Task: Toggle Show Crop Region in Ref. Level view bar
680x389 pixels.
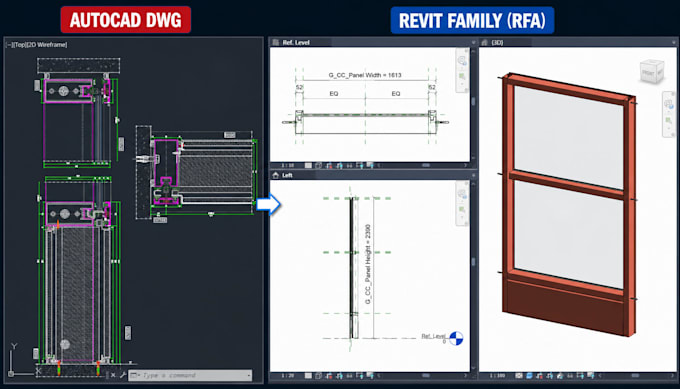Action: click(x=339, y=166)
